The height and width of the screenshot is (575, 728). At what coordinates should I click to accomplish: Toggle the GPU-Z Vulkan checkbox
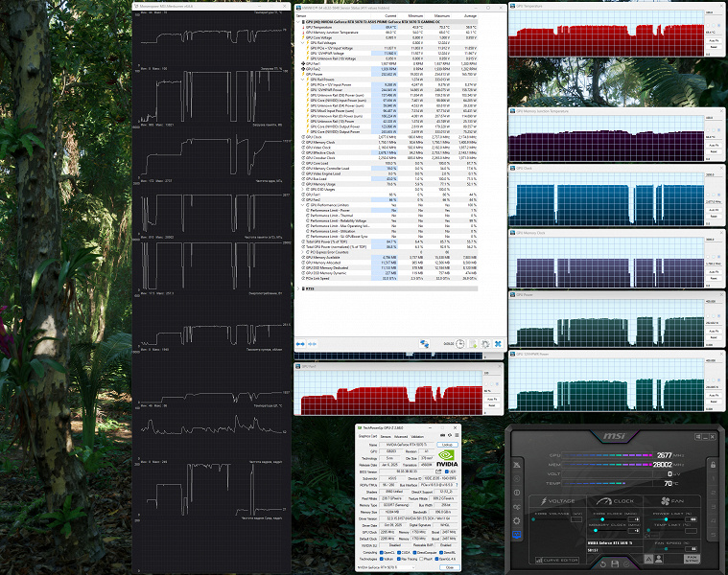click(x=381, y=559)
